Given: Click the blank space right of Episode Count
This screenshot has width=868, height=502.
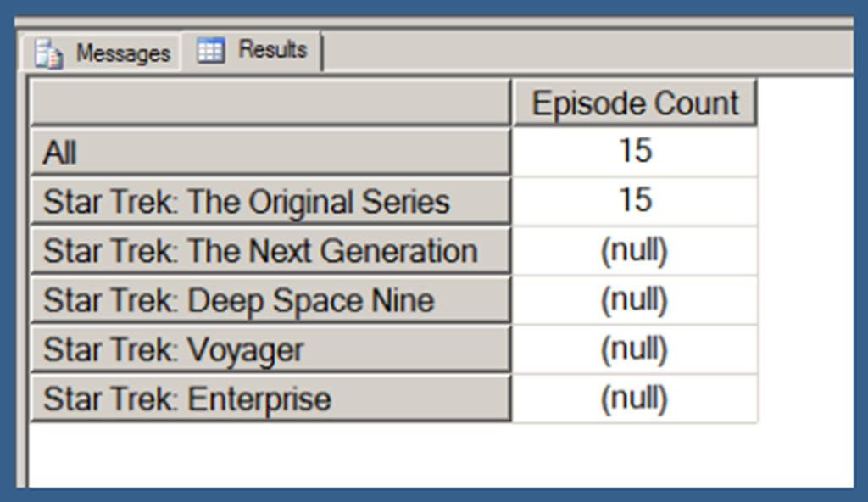Looking at the screenshot, I should coord(805,103).
